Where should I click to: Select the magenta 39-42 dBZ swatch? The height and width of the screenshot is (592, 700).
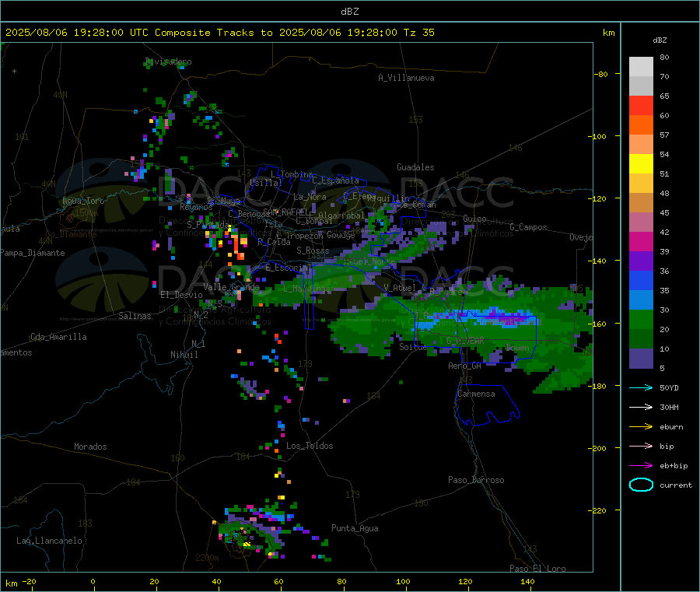[x=641, y=241]
